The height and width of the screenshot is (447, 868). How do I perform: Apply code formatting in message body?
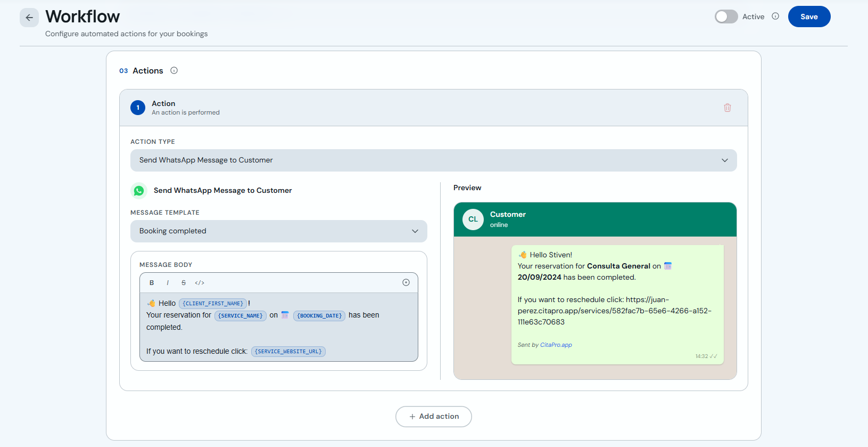click(200, 283)
